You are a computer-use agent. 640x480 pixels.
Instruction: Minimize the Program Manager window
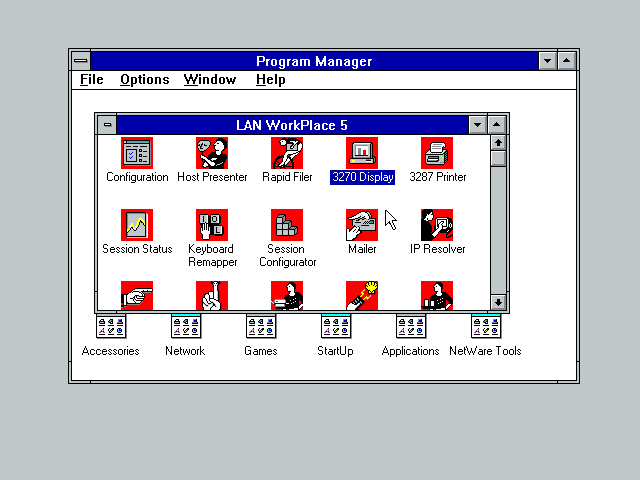(547, 61)
